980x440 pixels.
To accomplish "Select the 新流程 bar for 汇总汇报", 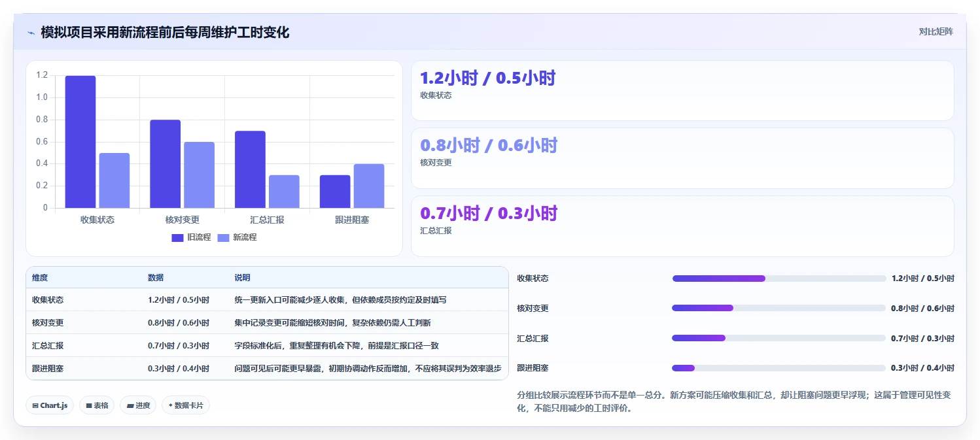I will pos(284,192).
